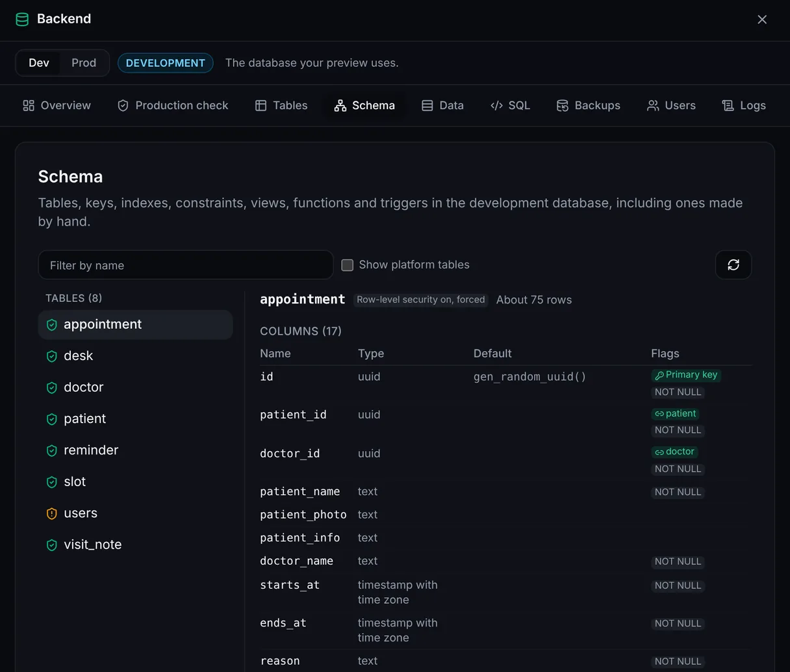The height and width of the screenshot is (672, 790).
Task: Click the desk shield check icon
Action: click(52, 356)
